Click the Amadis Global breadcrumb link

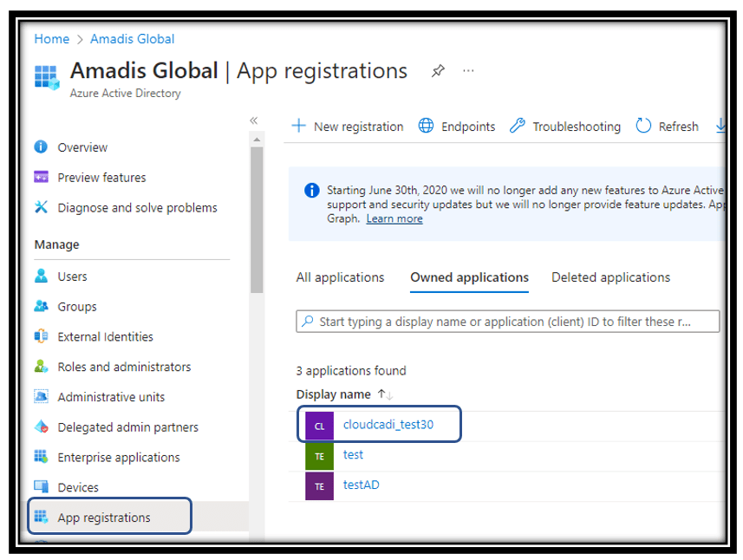tap(132, 39)
